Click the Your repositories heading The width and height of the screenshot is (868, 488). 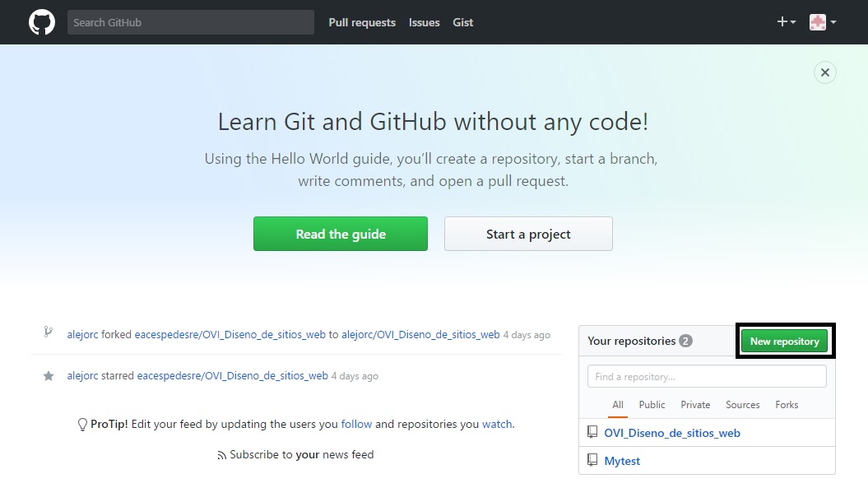(x=632, y=342)
